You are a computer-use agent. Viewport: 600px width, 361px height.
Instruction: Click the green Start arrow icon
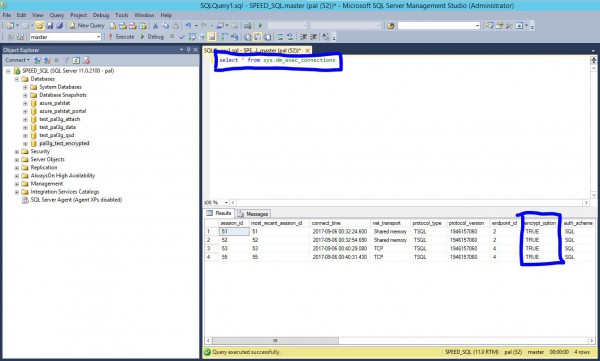[x=260, y=26]
